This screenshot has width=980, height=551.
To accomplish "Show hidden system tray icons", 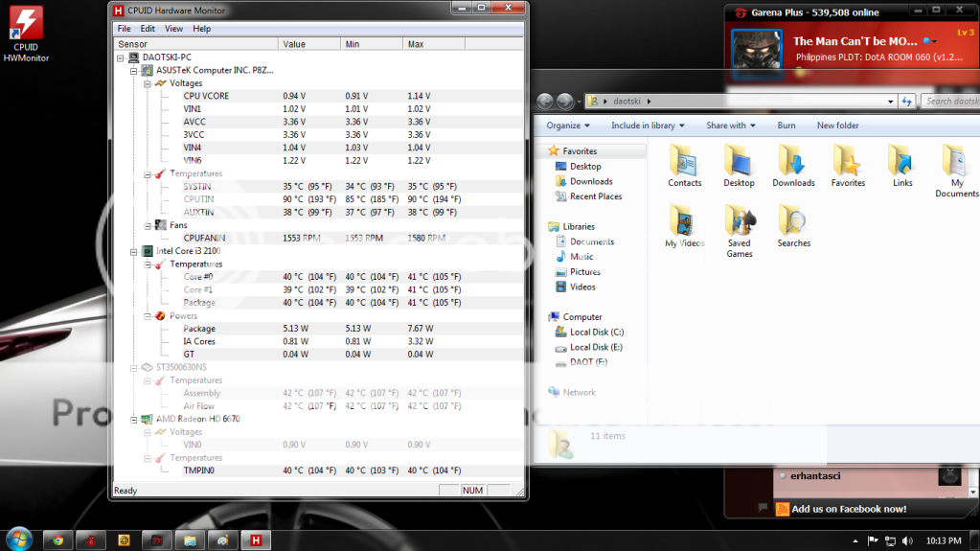I will click(855, 541).
